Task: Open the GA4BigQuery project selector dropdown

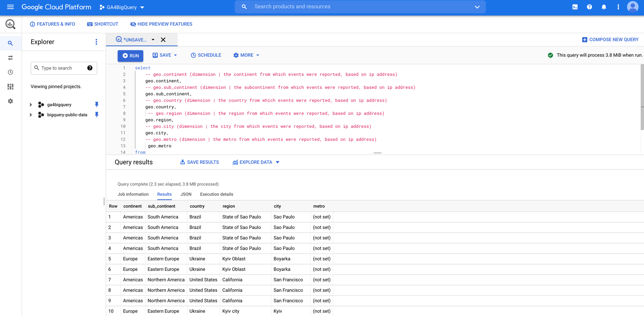Action: (122, 7)
